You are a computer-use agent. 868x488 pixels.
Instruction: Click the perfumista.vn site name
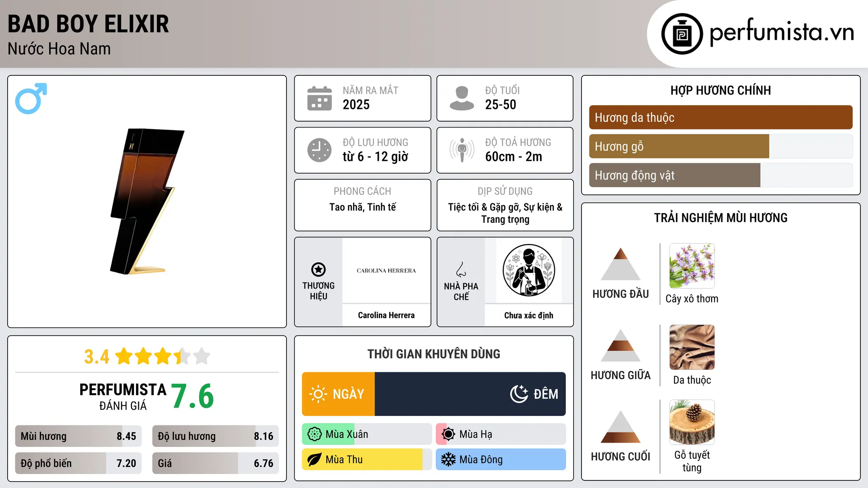click(x=782, y=32)
